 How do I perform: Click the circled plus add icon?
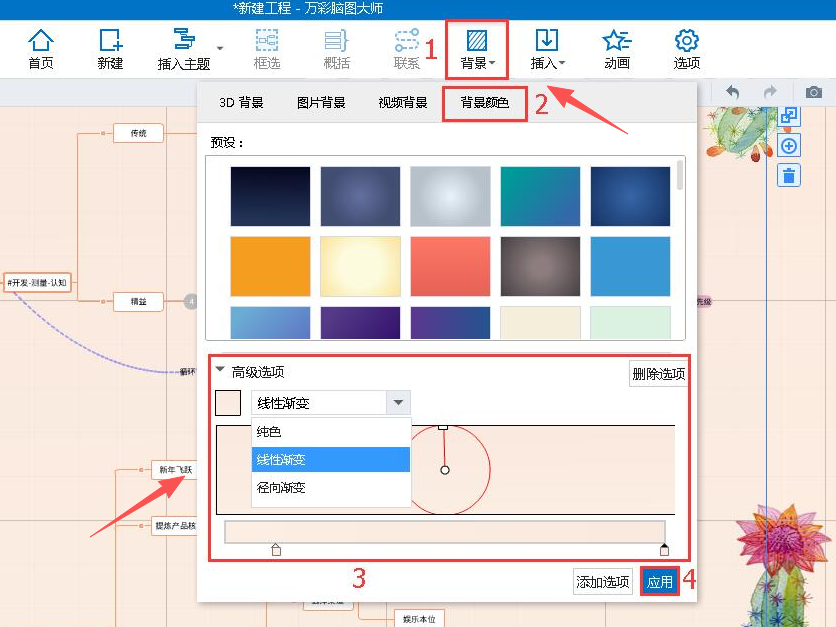[x=789, y=146]
